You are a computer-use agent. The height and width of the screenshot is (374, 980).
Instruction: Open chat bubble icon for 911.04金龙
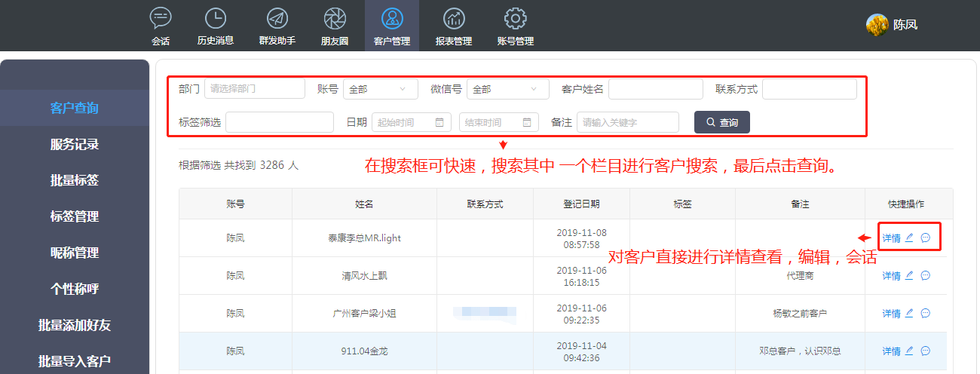point(926,351)
